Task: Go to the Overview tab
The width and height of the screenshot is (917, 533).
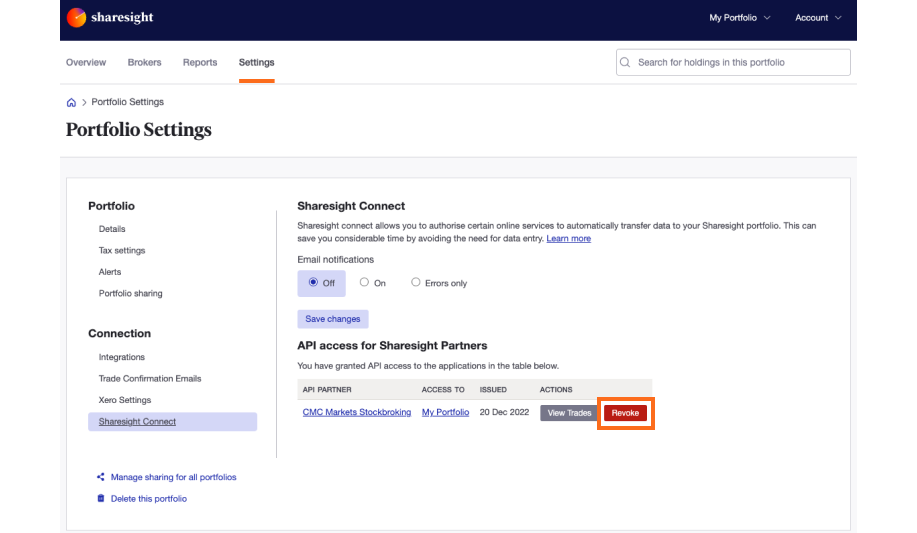Action: (x=86, y=62)
